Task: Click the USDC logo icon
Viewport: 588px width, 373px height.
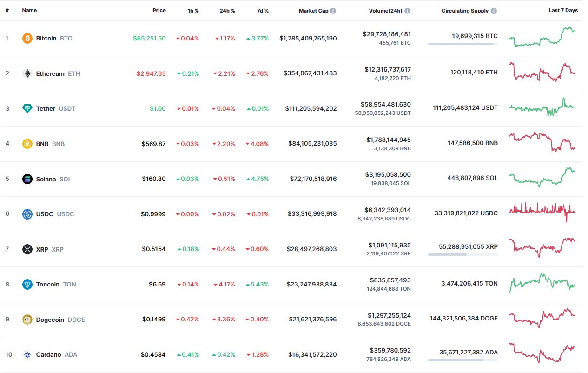Action: (x=27, y=214)
